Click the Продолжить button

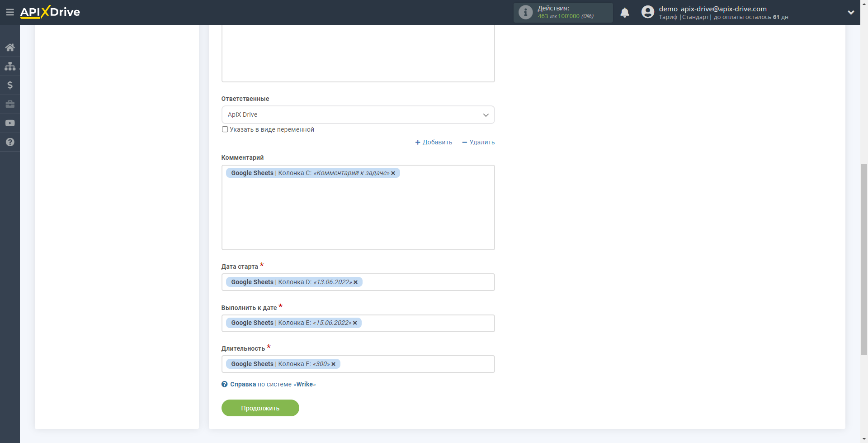click(x=260, y=408)
